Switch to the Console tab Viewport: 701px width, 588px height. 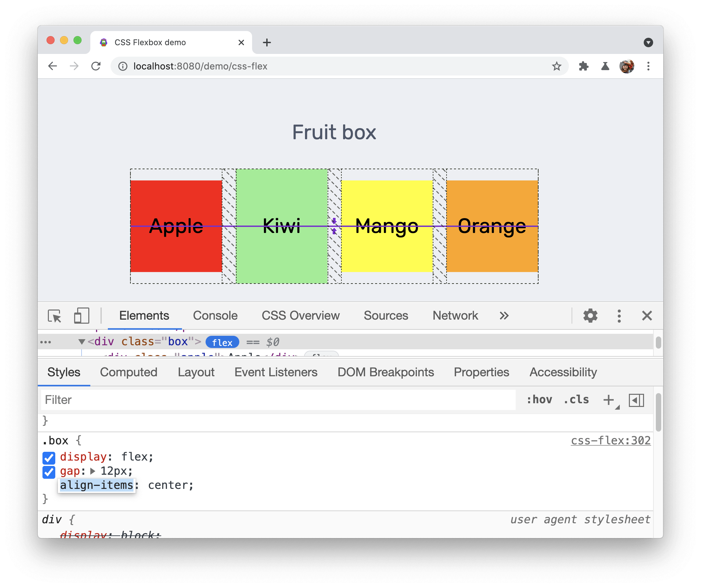coord(216,315)
